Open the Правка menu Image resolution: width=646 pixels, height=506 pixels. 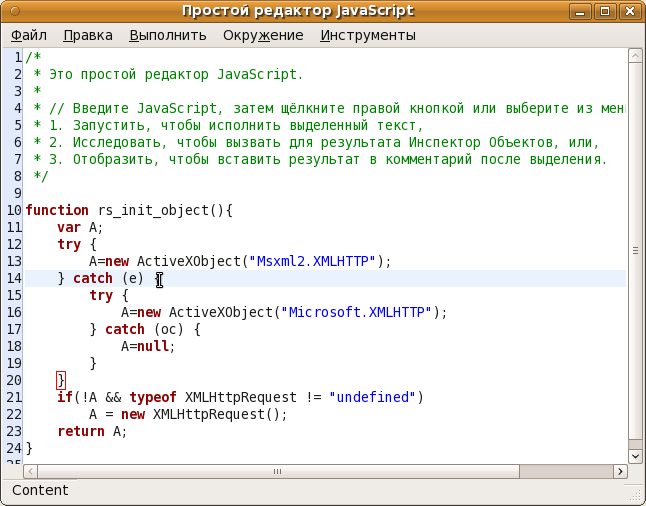[88, 35]
